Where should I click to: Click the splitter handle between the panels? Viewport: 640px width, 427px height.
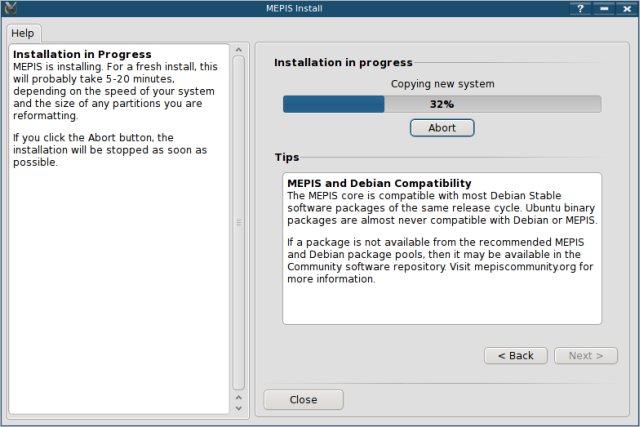[238, 222]
